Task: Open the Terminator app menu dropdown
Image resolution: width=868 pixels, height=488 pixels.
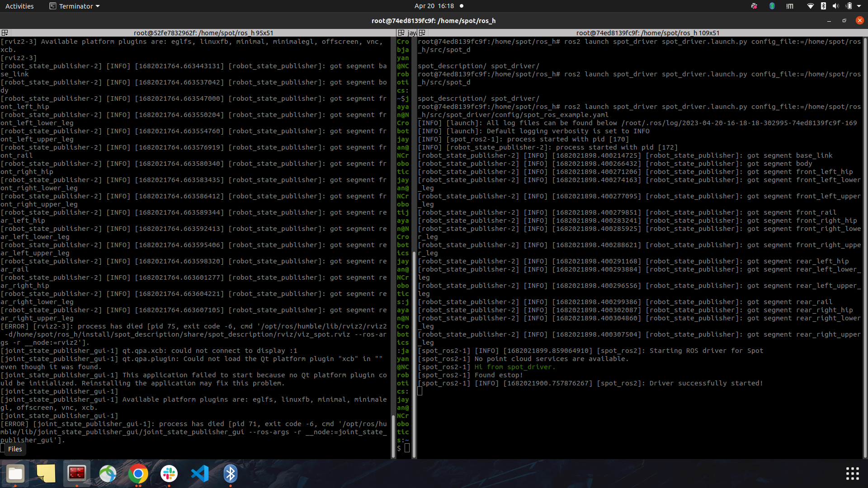Action: coord(75,6)
